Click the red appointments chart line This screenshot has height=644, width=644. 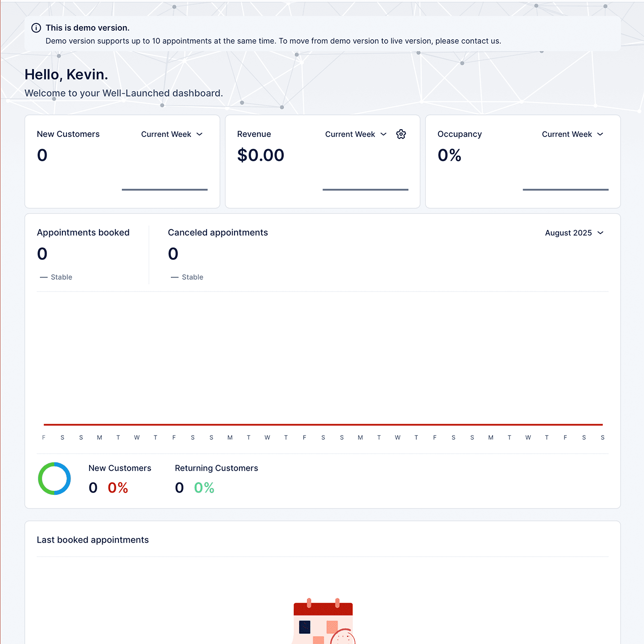tap(323, 425)
